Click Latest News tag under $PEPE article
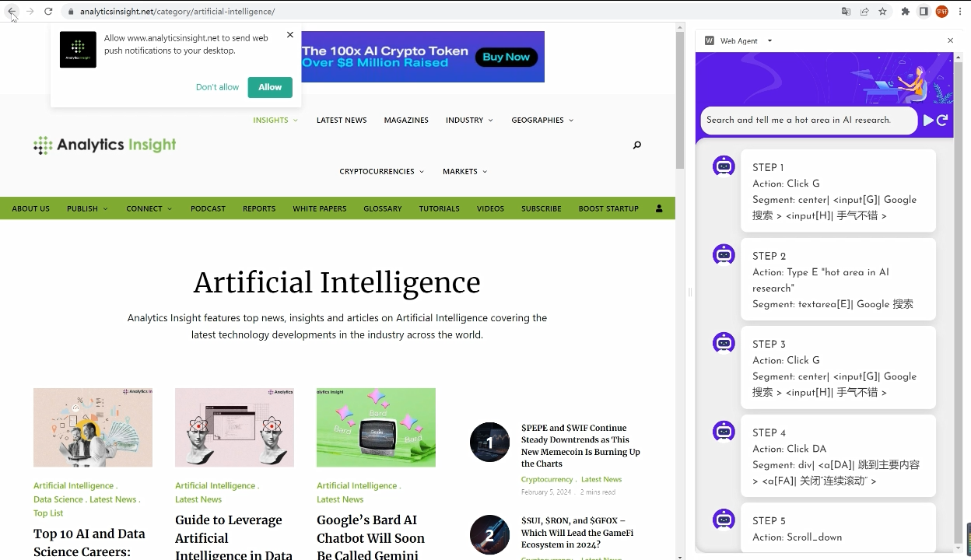Screen dimensions: 971x560 601,479
